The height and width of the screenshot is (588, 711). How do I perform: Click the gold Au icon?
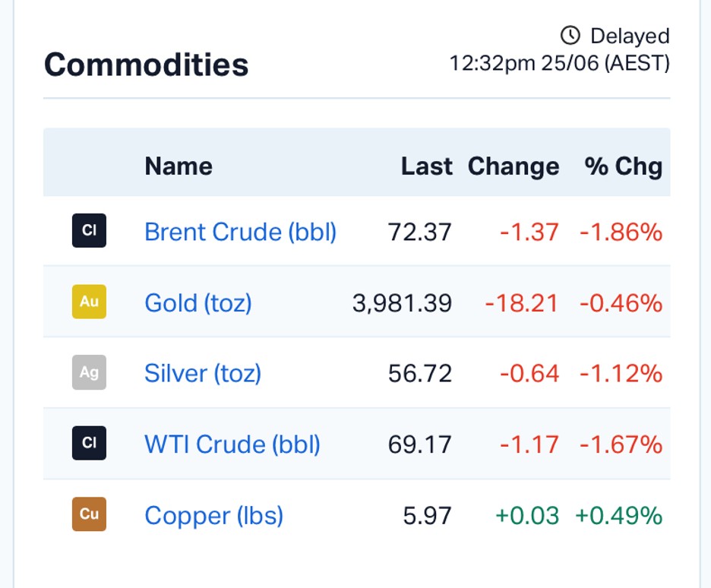89,302
